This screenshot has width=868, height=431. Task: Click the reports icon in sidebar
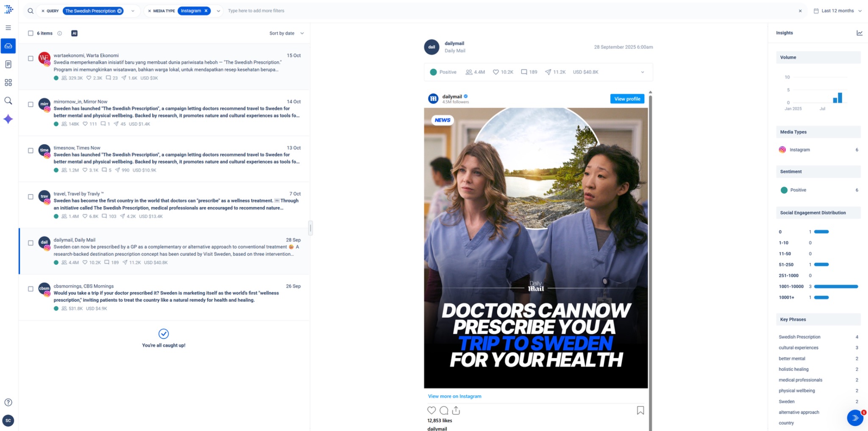click(x=8, y=64)
